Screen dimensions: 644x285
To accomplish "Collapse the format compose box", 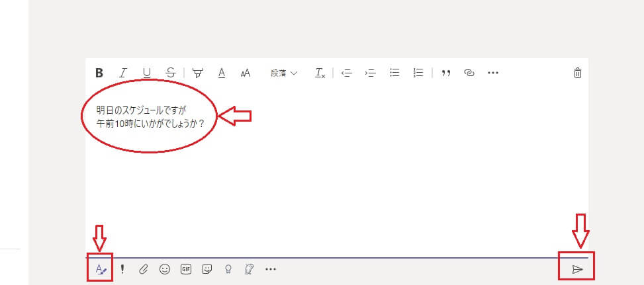I will [x=101, y=269].
